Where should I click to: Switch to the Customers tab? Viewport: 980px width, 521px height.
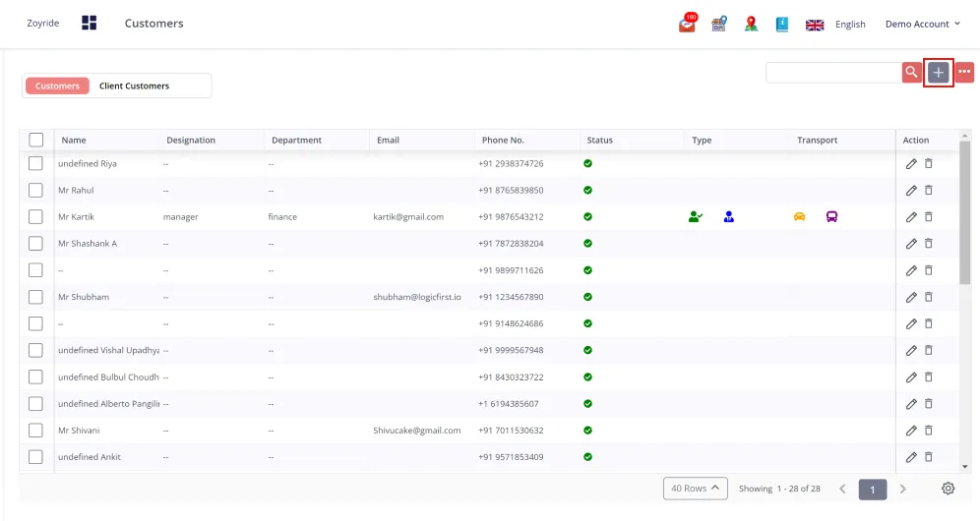click(x=57, y=86)
